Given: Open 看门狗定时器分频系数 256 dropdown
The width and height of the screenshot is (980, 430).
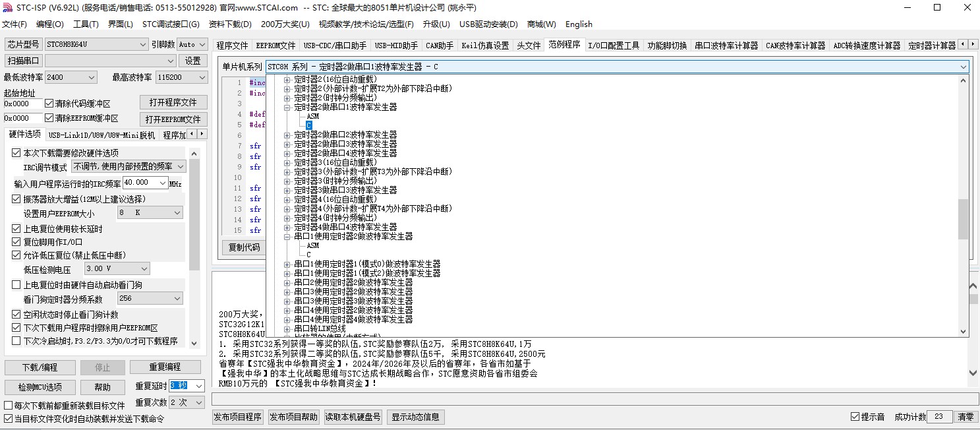Looking at the screenshot, I should [150, 299].
